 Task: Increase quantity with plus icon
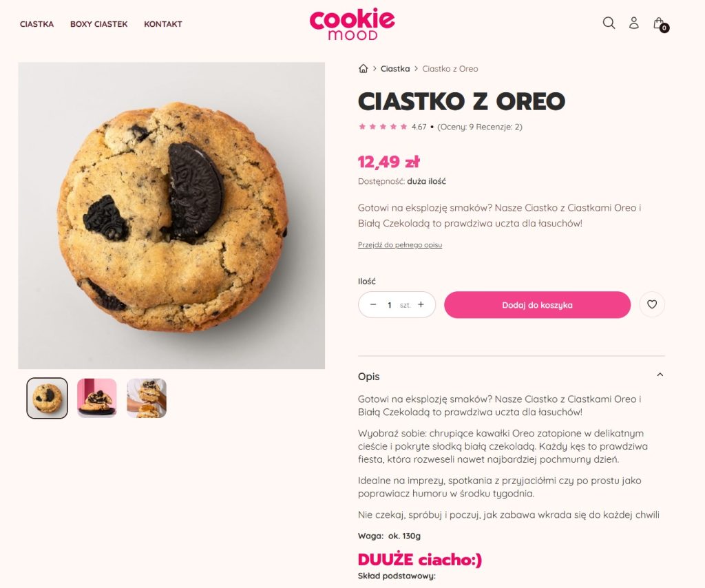(x=421, y=304)
